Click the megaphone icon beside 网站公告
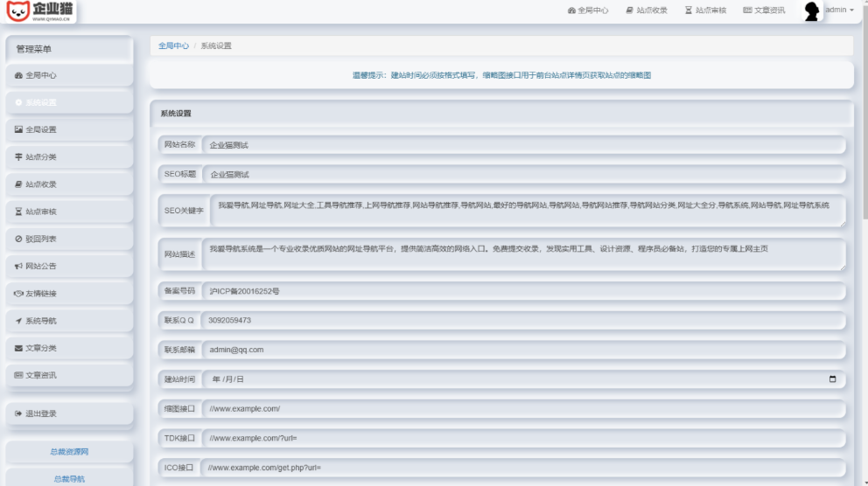The width and height of the screenshot is (868, 486). (18, 266)
